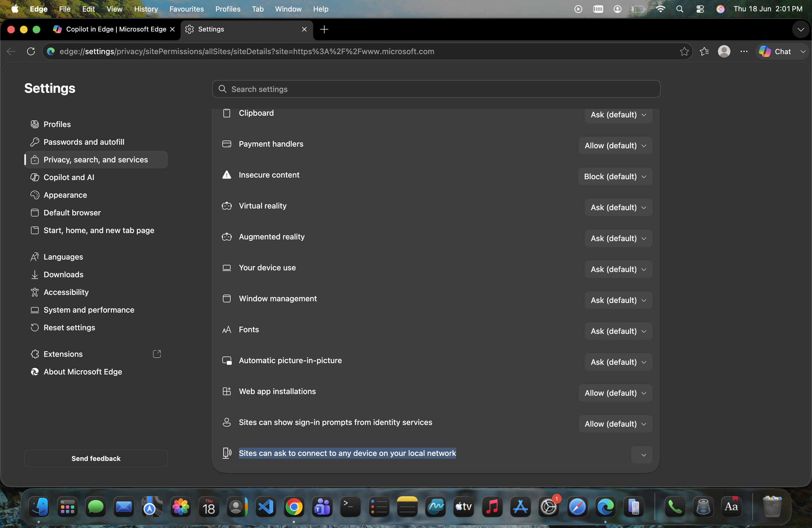Open Automatic picture-in-picture dropdown
The height and width of the screenshot is (528, 812).
point(618,362)
